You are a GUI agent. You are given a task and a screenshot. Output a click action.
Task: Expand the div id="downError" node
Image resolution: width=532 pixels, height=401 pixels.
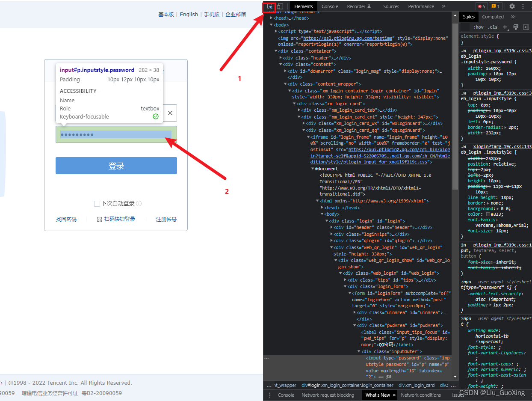286,71
